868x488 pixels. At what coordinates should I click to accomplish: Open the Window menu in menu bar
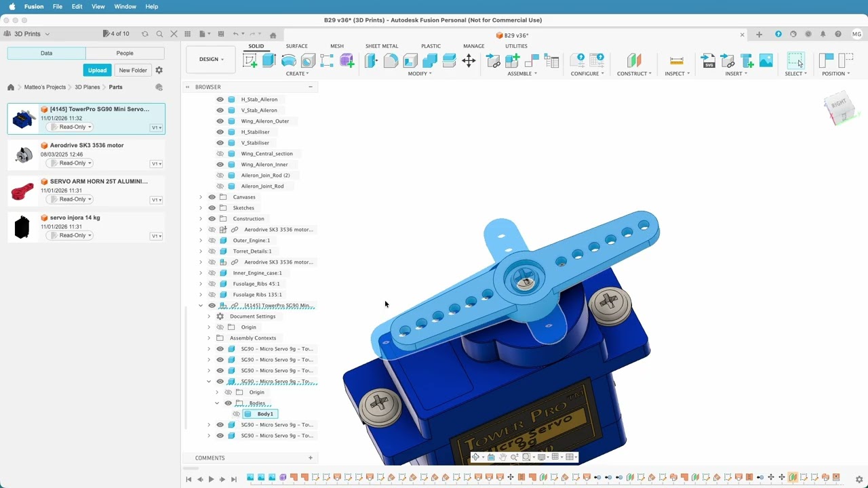[x=125, y=7]
